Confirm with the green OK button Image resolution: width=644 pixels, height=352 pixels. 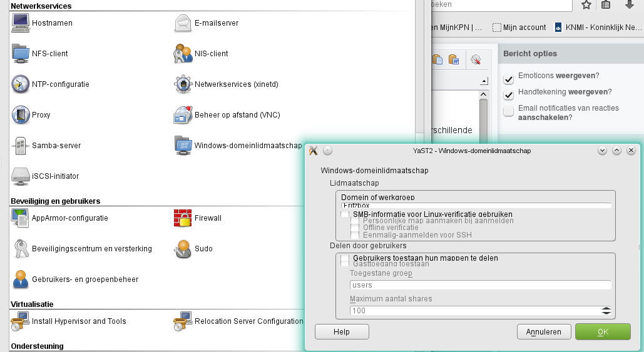click(603, 332)
